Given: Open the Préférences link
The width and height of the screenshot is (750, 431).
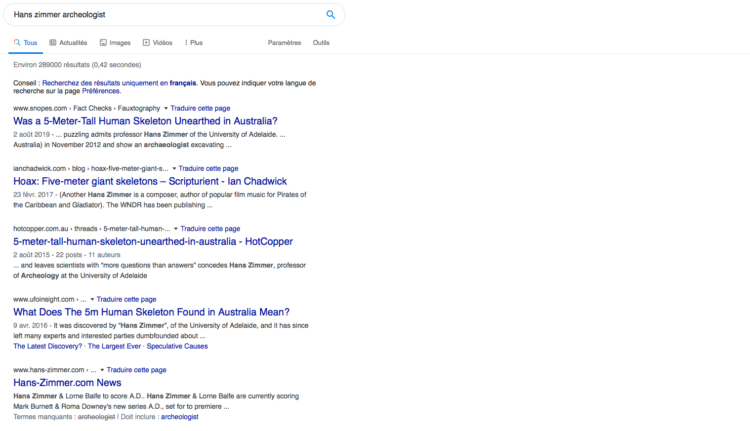Looking at the screenshot, I should pyautogui.click(x=100, y=91).
